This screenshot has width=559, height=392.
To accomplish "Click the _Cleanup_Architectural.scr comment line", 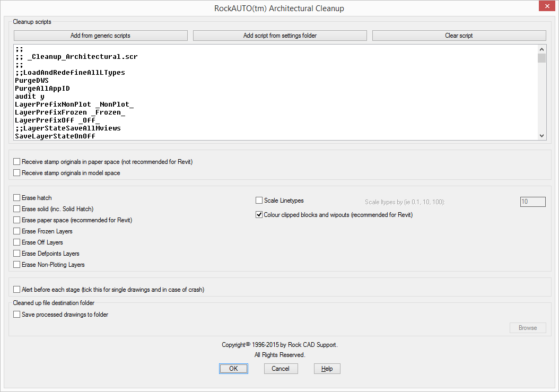I will [76, 57].
